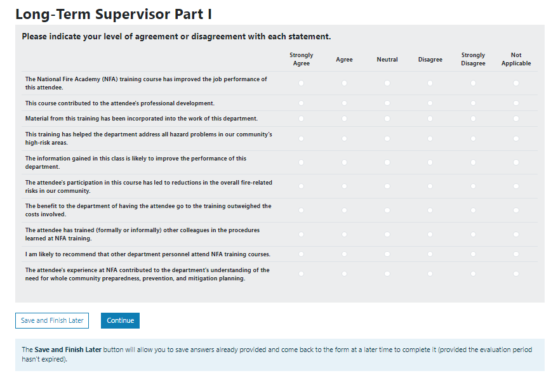Select Neutral for reductions in fire-related risks
This screenshot has width=558, height=392.
(387, 186)
